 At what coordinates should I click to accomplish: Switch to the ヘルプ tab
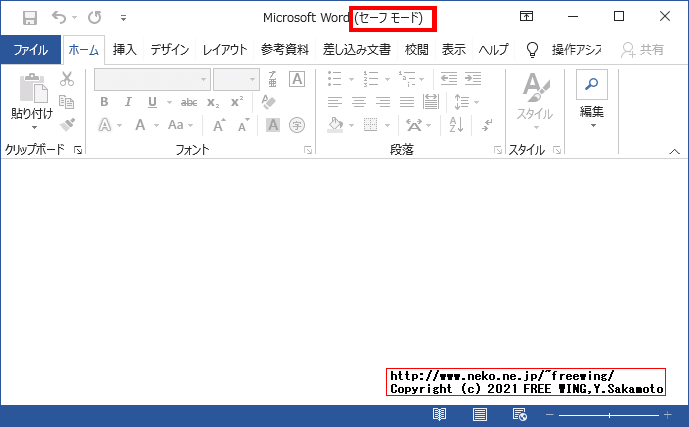click(x=493, y=50)
